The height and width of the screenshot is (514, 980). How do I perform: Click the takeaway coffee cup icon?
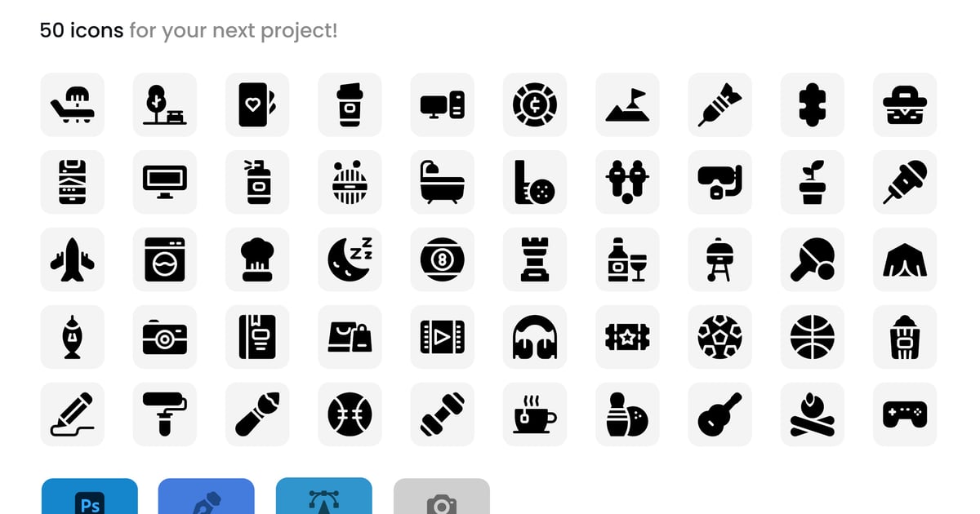[350, 104]
